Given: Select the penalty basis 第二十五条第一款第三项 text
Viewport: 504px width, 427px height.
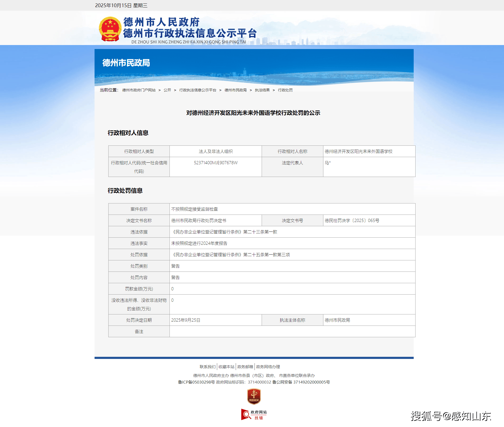Looking at the screenshot, I should click(266, 255).
